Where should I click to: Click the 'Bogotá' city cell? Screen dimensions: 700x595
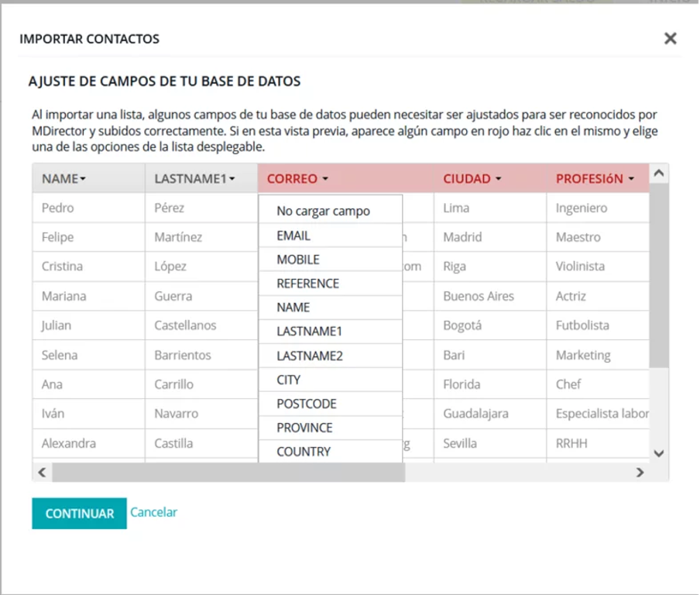489,325
